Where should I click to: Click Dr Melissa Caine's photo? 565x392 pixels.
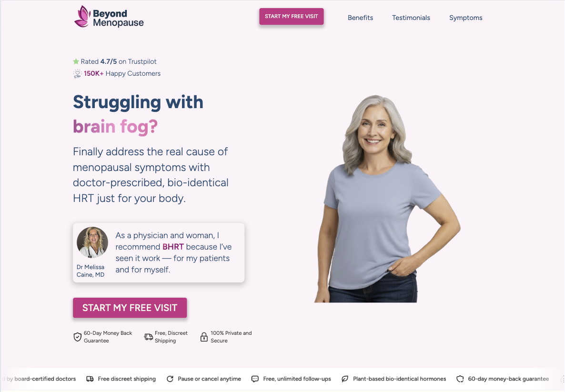pos(92,242)
